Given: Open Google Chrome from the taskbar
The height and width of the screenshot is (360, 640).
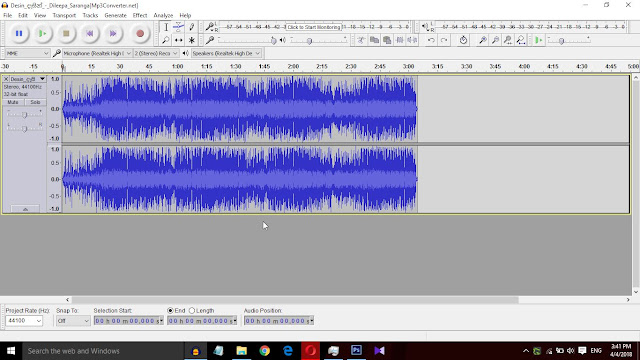Looking at the screenshot, I should 264,351.
